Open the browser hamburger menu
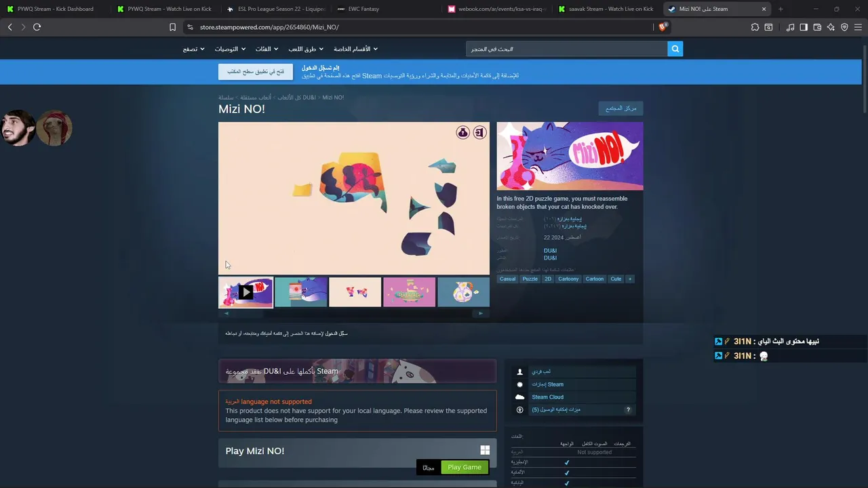 point(858,27)
